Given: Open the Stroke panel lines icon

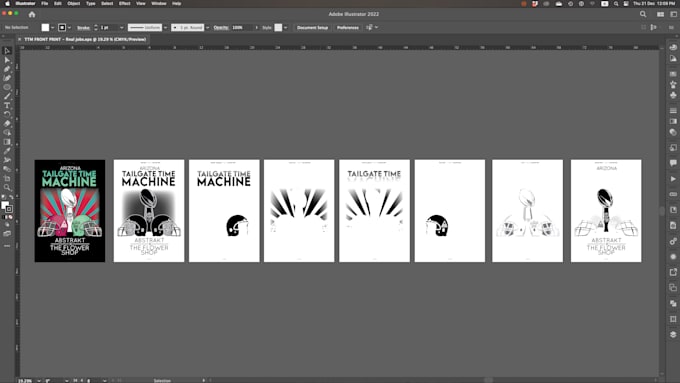Looking at the screenshot, I should tap(673, 111).
